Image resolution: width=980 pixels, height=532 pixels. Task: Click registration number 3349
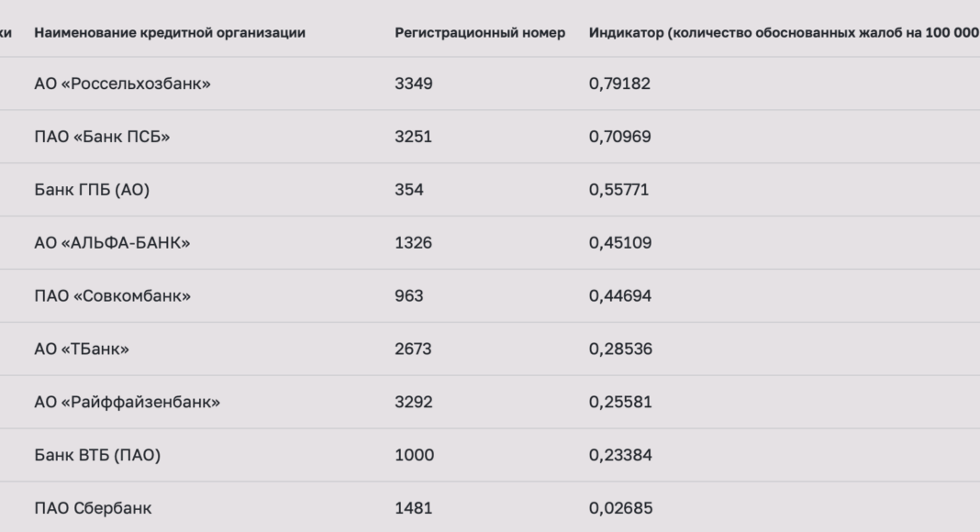(x=414, y=83)
